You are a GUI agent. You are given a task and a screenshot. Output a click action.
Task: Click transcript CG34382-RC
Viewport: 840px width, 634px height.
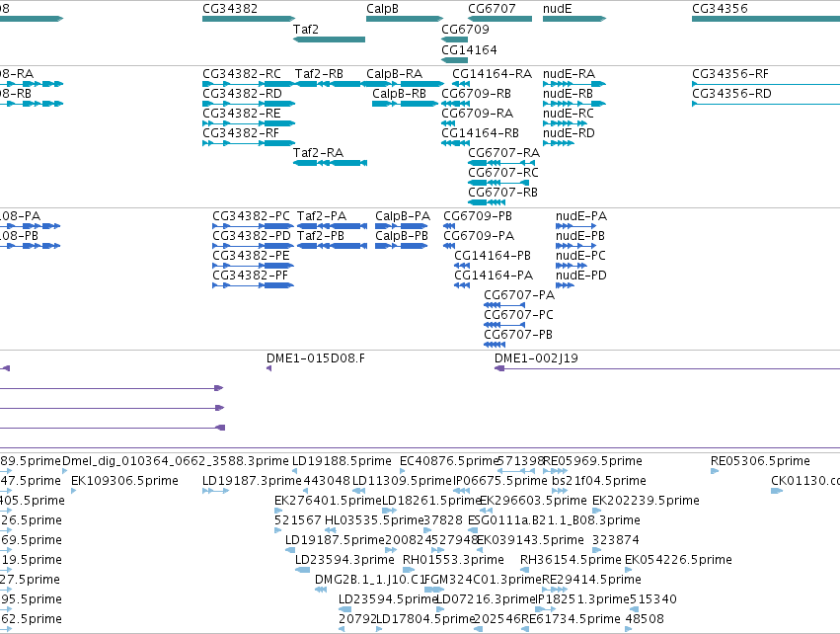tap(242, 73)
